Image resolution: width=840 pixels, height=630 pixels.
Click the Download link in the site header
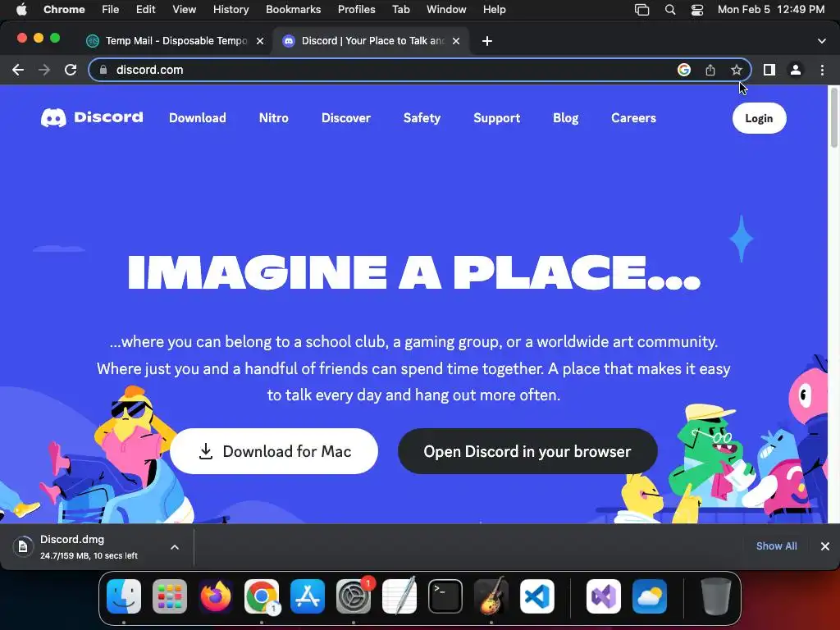pos(198,118)
